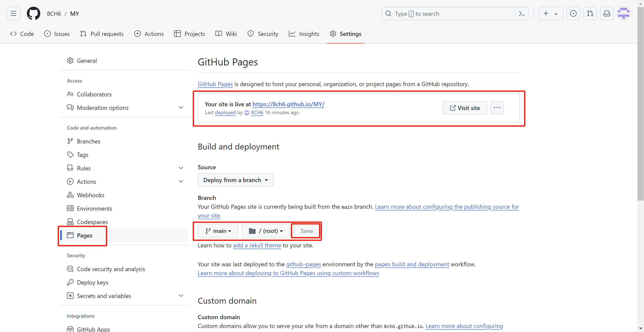Expand the sidebar Actions chevron
Screen dimensions: 644x332
coord(181,181)
